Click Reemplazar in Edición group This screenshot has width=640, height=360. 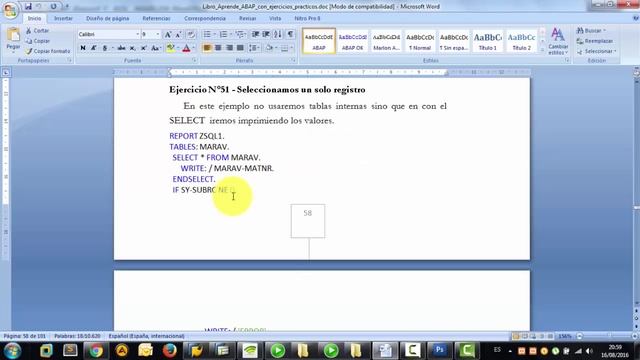(595, 41)
